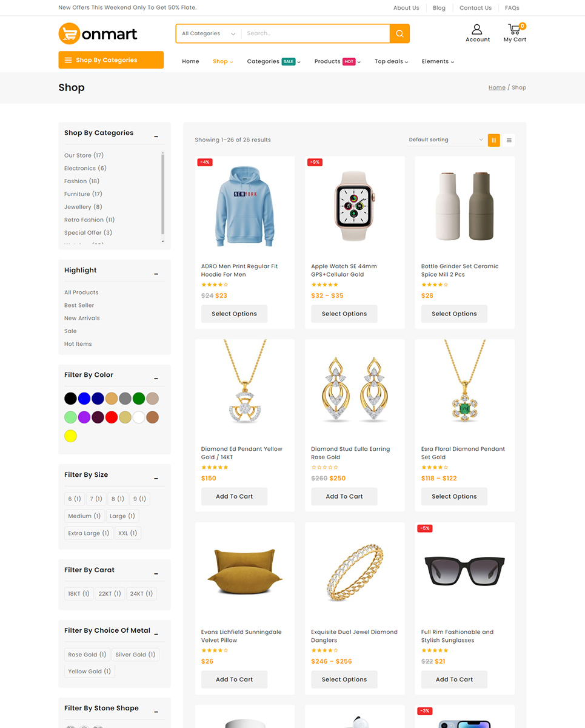Open the All Categories search dropdown
Viewport: 585px width, 728px height.
pyautogui.click(x=208, y=34)
